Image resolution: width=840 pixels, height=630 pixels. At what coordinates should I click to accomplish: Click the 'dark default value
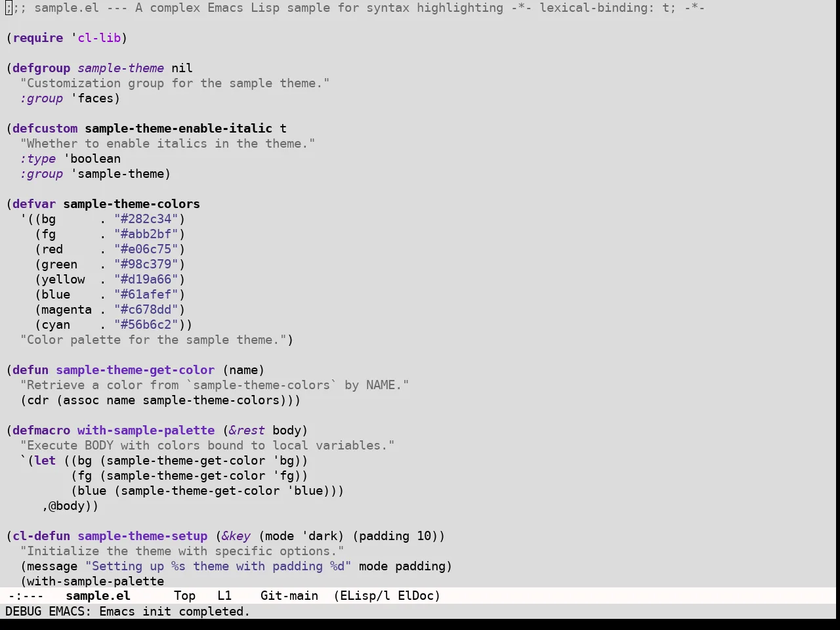[320, 536]
